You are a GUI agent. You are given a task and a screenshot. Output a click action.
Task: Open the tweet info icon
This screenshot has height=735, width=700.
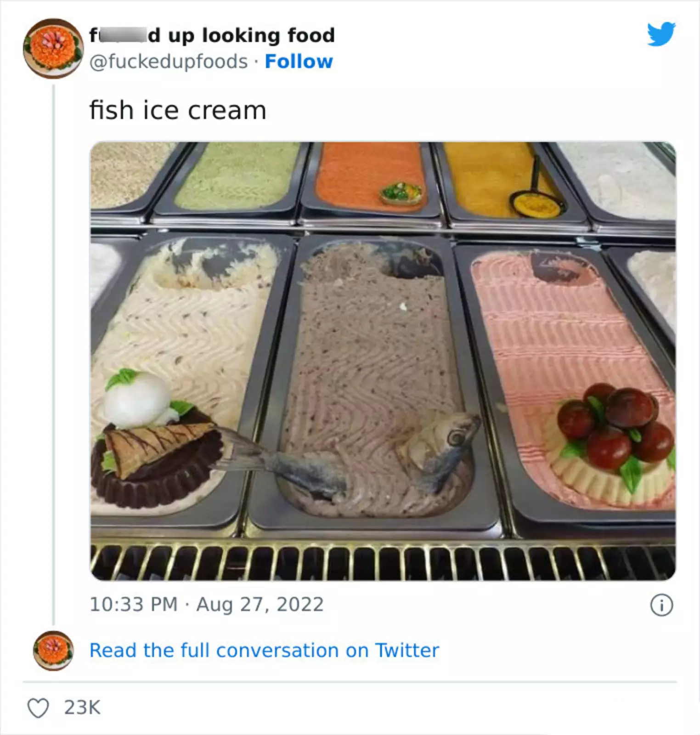(x=661, y=605)
